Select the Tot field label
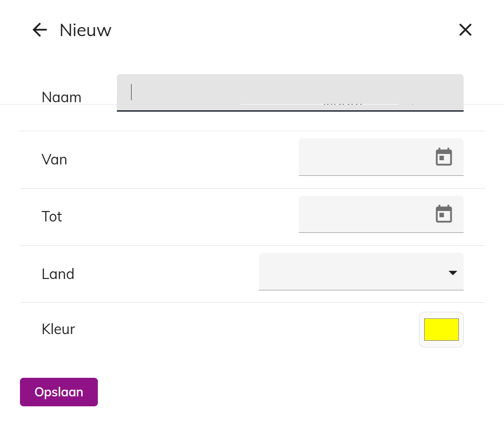This screenshot has width=504, height=422. [52, 216]
